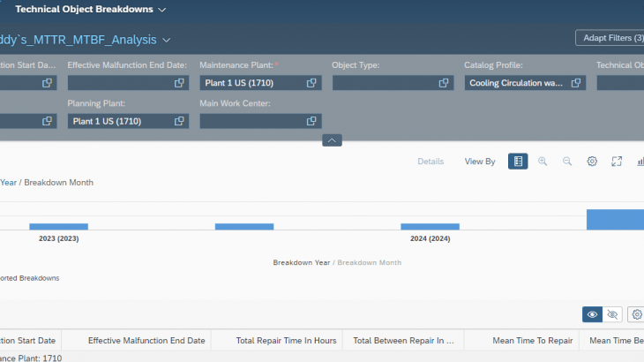Collapse the filter bar header
This screenshot has width=644, height=362.
(x=332, y=140)
